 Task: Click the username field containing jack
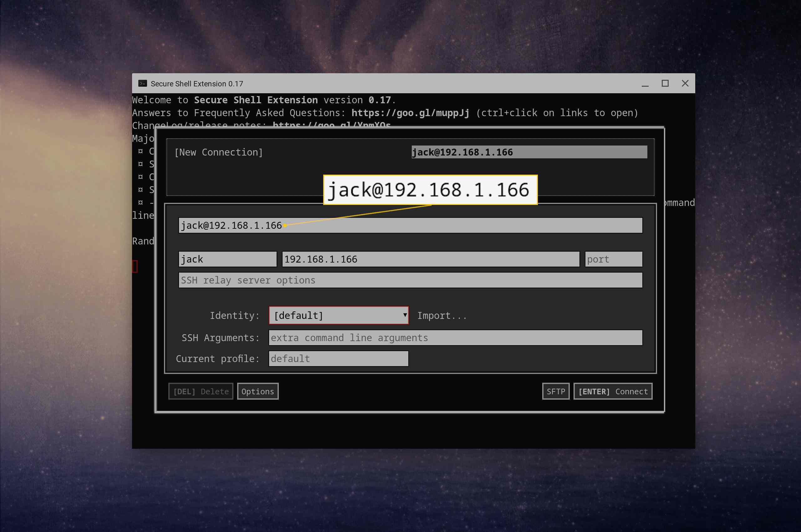tap(228, 259)
